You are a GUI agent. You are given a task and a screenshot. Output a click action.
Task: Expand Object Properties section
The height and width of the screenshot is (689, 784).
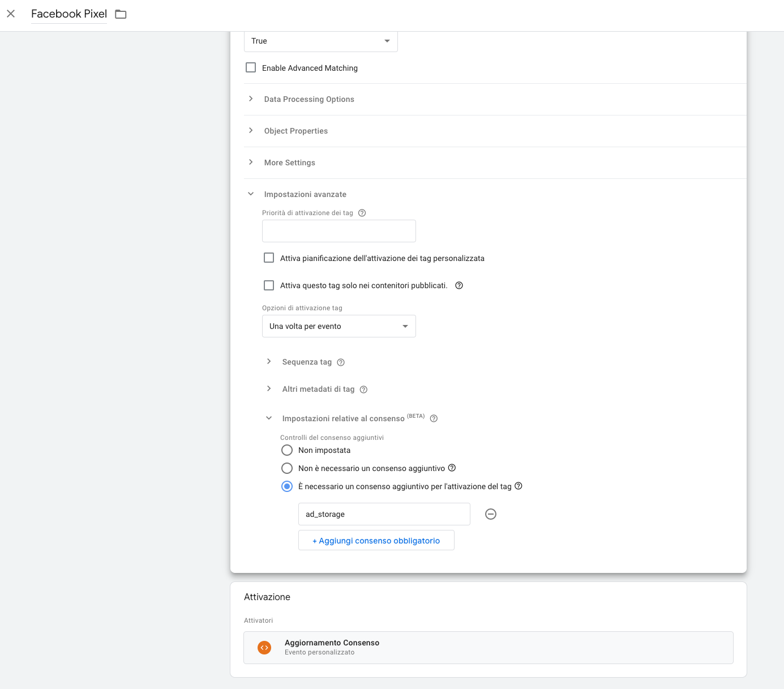click(x=251, y=130)
